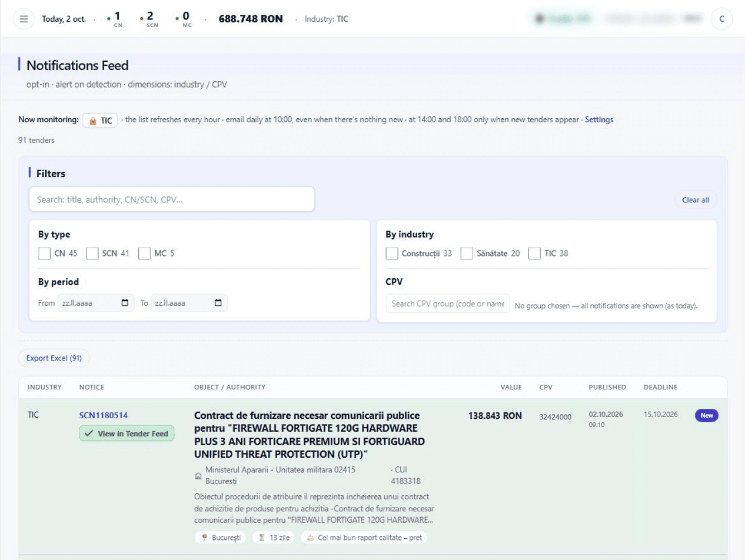Image resolution: width=745 pixels, height=560 pixels.
Task: Click the authority building icon
Action: [198, 475]
